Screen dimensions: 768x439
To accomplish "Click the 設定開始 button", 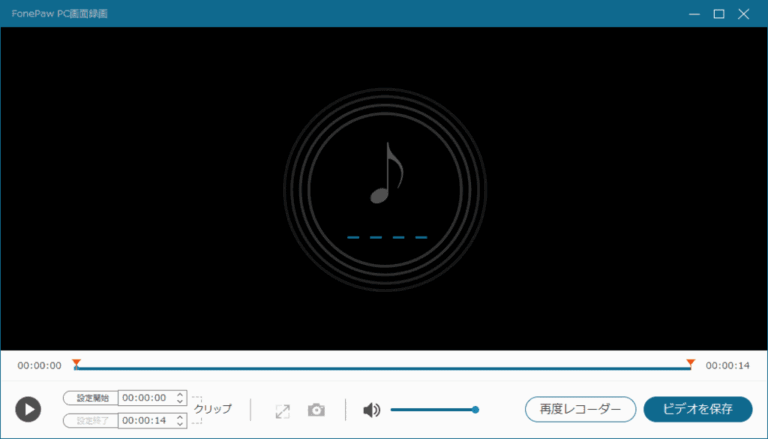I will click(x=91, y=398).
